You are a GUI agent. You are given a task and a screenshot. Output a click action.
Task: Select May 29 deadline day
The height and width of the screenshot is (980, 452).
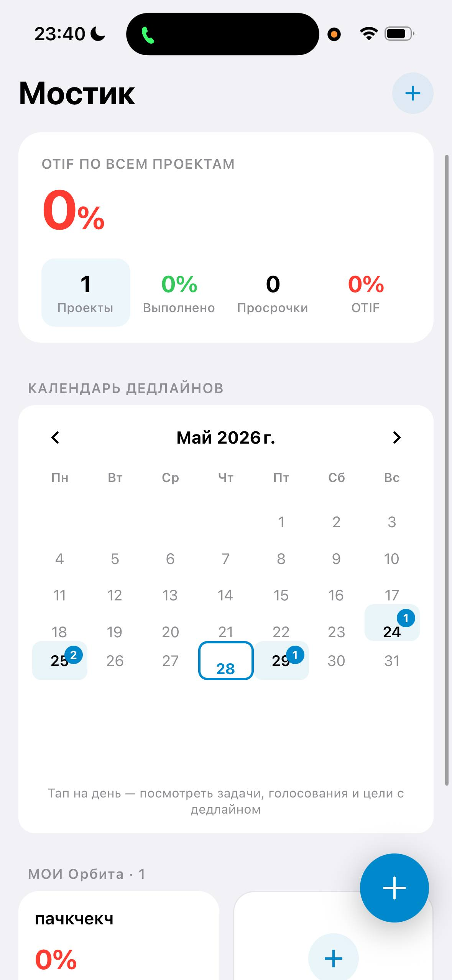(x=282, y=661)
